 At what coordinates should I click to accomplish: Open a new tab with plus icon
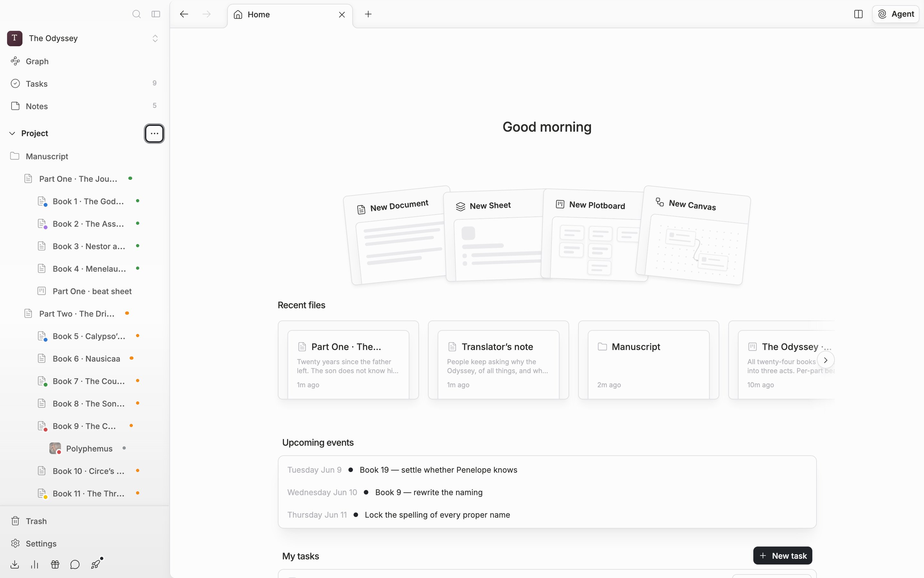(368, 14)
